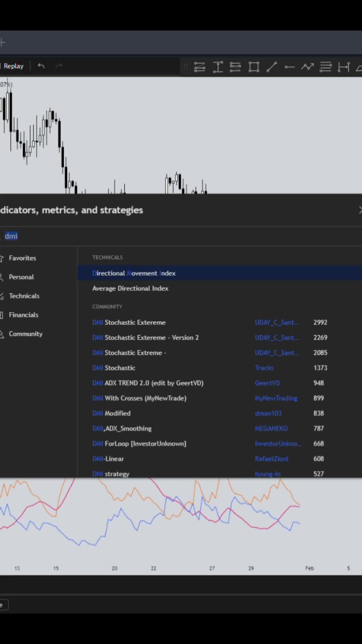Select the date range measure tool
Image resolution: width=362 pixels, height=644 pixels.
344,67
